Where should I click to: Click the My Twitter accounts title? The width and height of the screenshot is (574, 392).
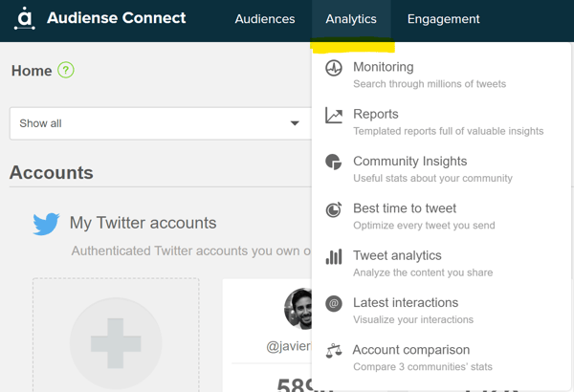143,223
